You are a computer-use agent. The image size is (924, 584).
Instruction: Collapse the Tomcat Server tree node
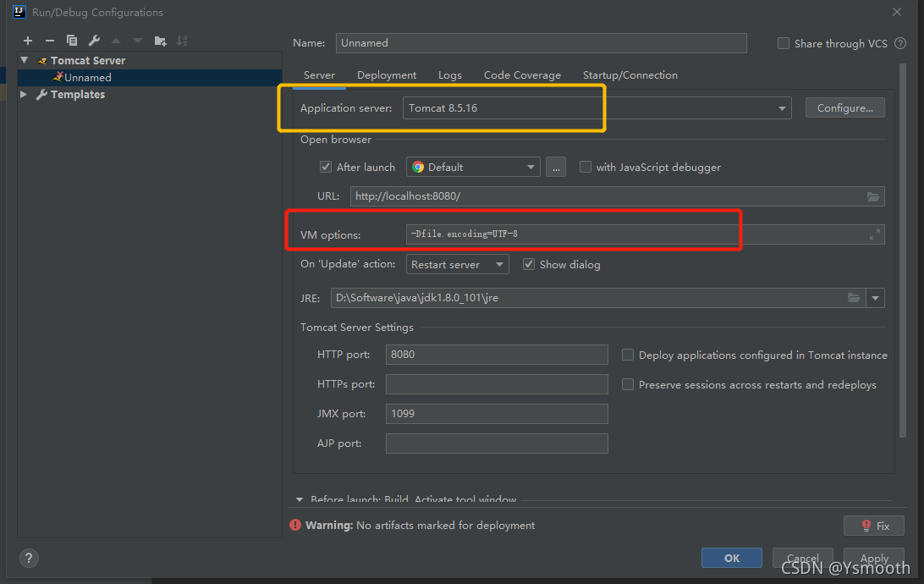pyautogui.click(x=25, y=60)
